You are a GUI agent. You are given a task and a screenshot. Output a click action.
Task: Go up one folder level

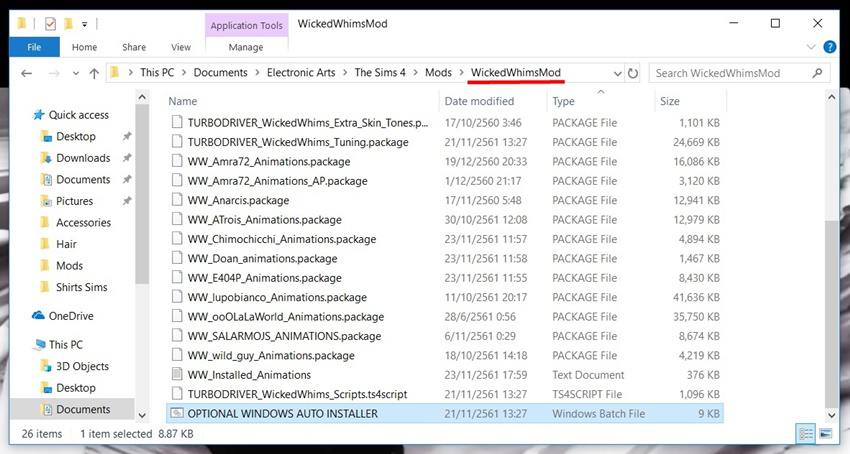(x=94, y=73)
